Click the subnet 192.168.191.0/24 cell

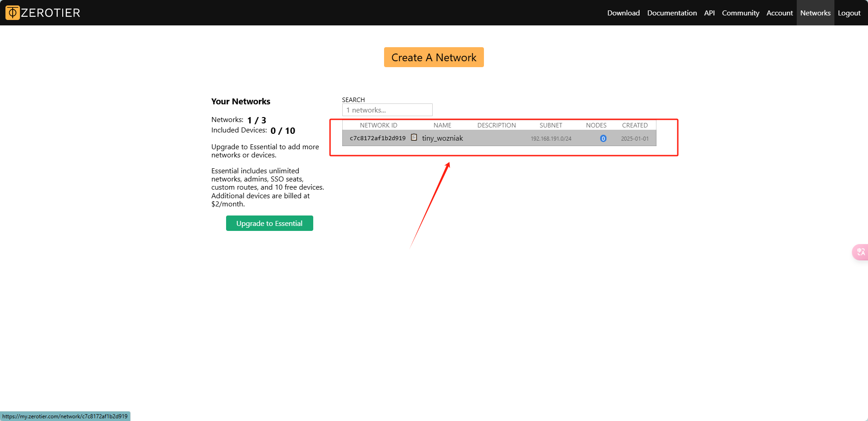coord(551,138)
